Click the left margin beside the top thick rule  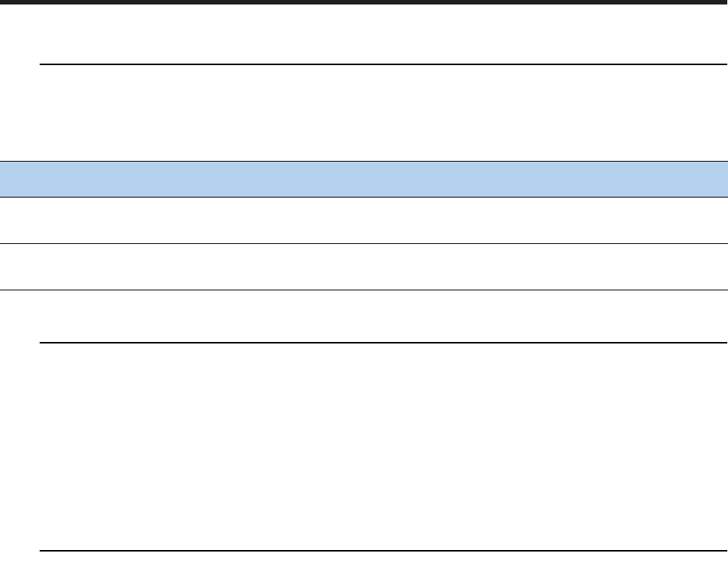pyautogui.click(x=19, y=64)
